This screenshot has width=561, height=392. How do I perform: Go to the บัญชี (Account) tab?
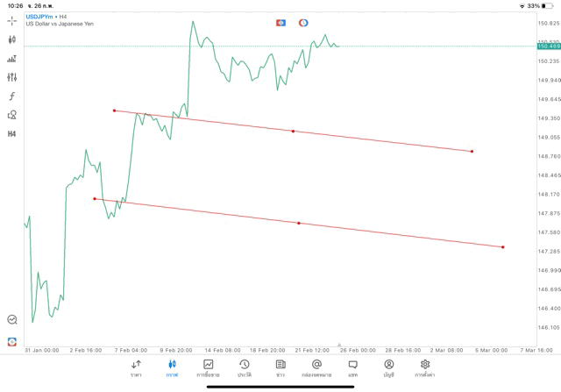tap(388, 367)
